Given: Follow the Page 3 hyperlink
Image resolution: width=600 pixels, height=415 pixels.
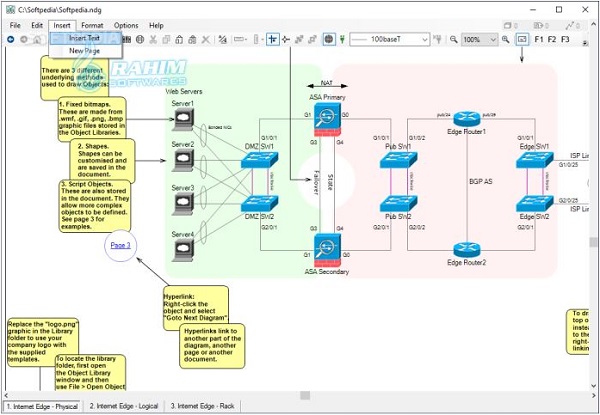Looking at the screenshot, I should [x=120, y=244].
